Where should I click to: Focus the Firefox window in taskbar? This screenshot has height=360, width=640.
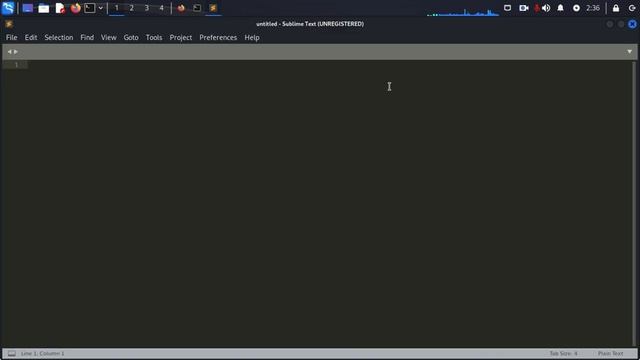[181, 8]
